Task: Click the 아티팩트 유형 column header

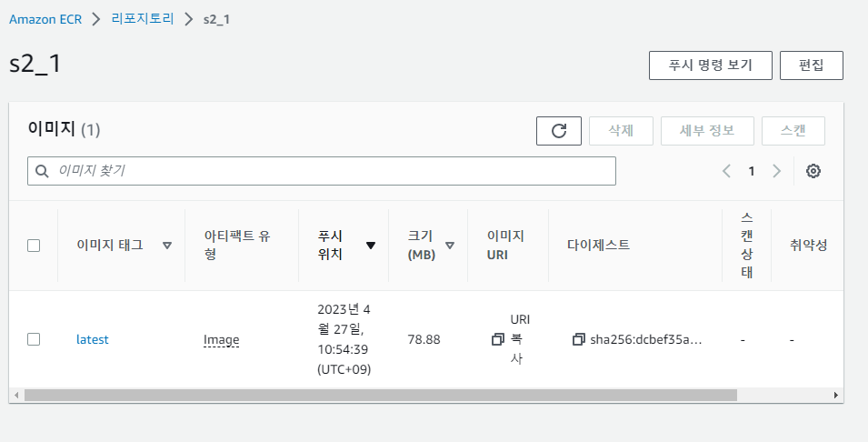Action: tap(237, 246)
